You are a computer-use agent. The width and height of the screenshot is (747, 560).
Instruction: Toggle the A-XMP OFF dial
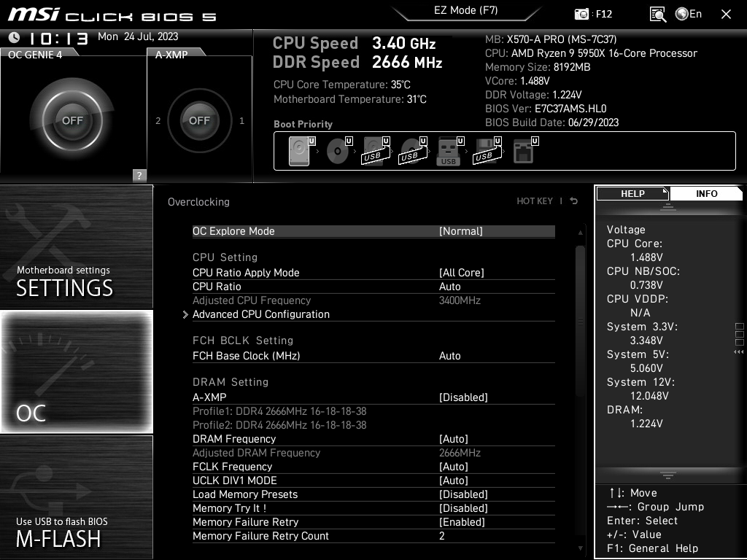199,120
